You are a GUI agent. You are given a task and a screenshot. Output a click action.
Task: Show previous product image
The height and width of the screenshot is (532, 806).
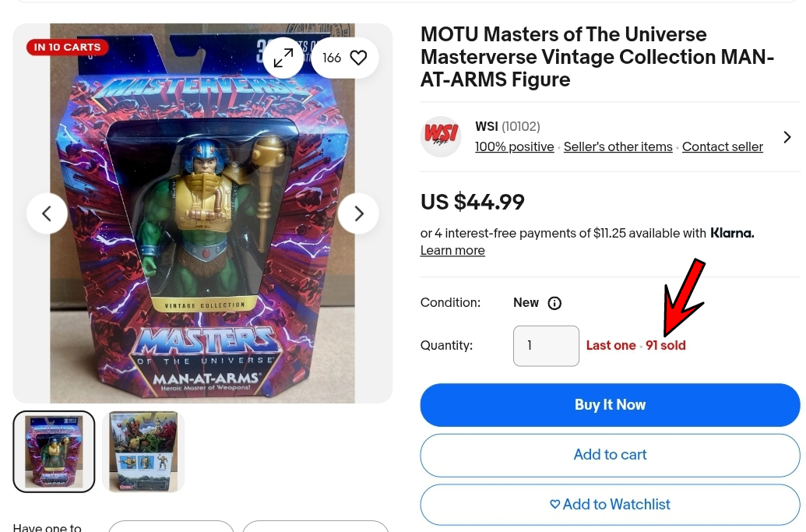point(47,213)
